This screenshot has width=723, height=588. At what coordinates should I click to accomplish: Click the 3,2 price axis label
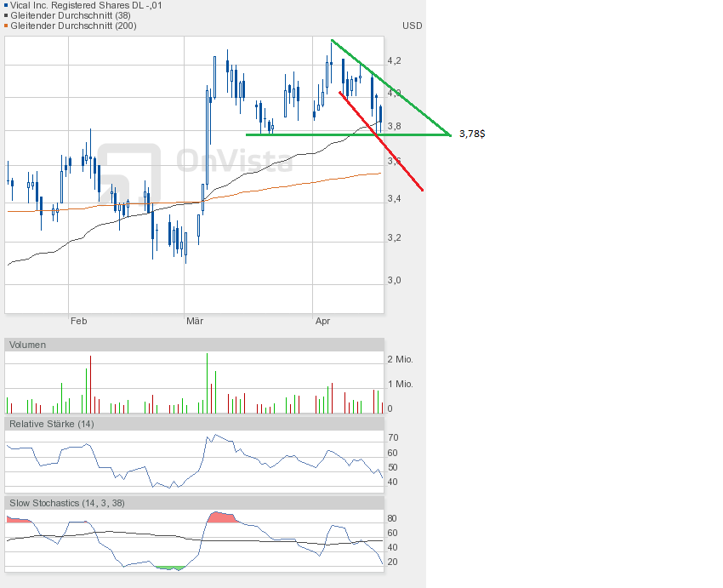(x=394, y=238)
